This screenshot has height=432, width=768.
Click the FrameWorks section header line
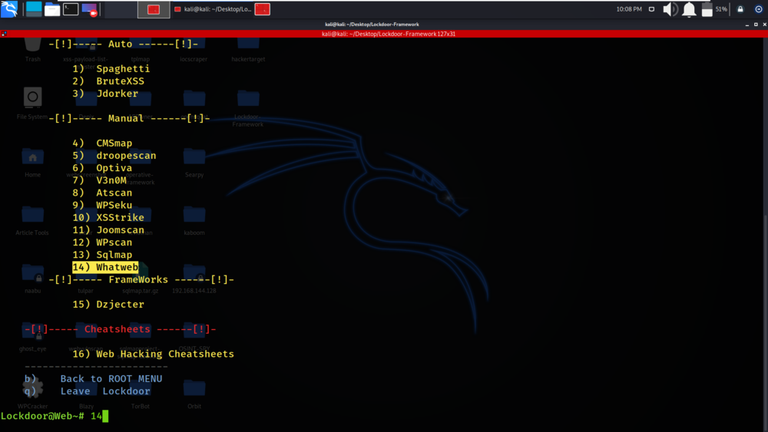point(141,280)
